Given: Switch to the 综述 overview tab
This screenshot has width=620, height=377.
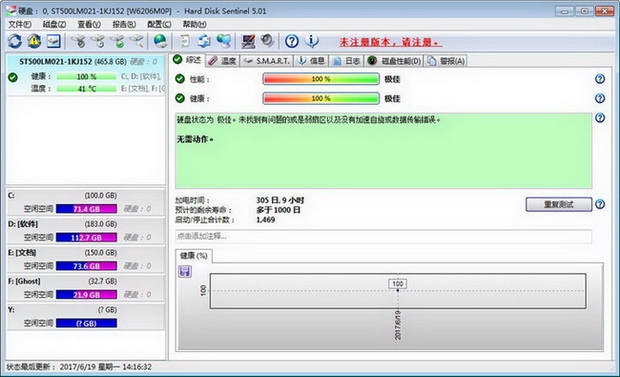Looking at the screenshot, I should pos(188,60).
